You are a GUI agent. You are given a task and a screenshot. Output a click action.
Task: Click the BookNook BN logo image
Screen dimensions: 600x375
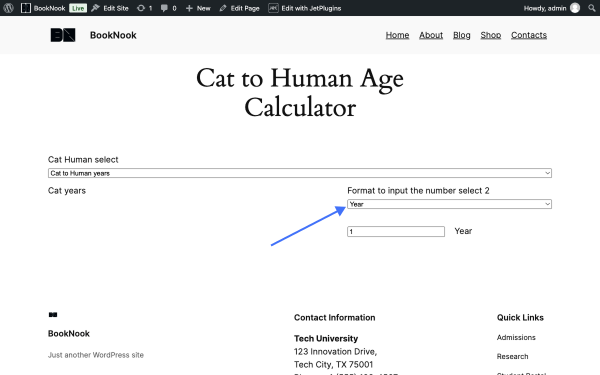63,35
